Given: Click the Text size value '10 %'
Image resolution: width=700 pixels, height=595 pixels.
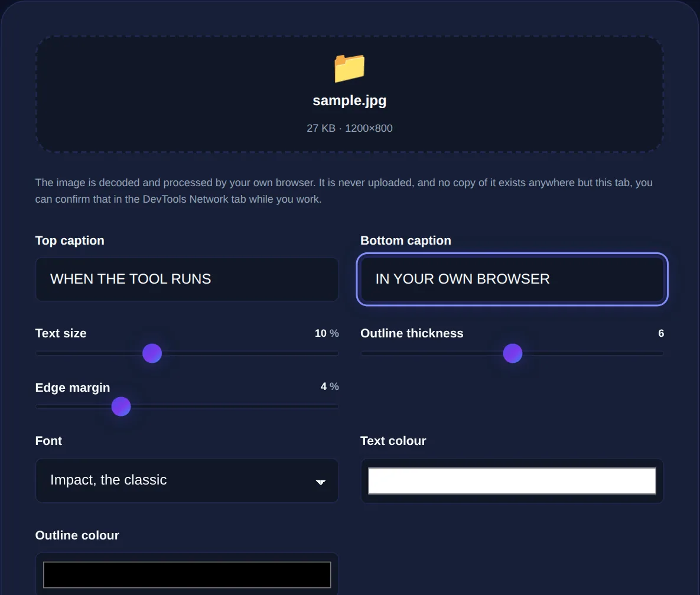Looking at the screenshot, I should [327, 333].
